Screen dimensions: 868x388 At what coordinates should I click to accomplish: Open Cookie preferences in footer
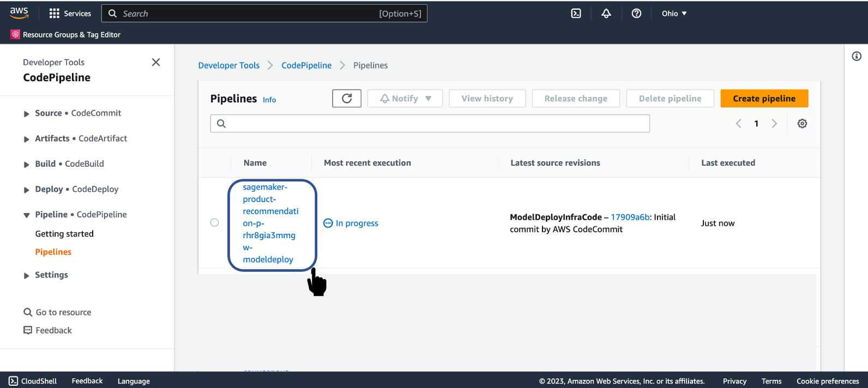click(x=828, y=381)
